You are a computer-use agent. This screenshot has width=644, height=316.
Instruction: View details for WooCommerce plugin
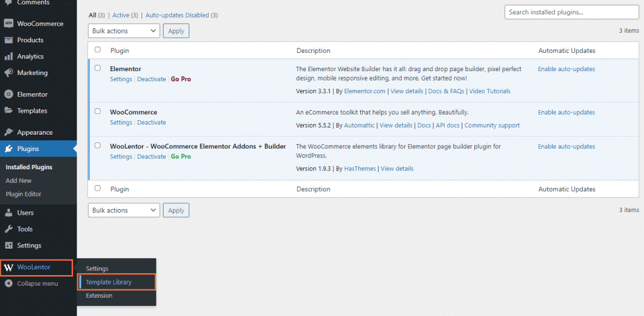point(396,125)
